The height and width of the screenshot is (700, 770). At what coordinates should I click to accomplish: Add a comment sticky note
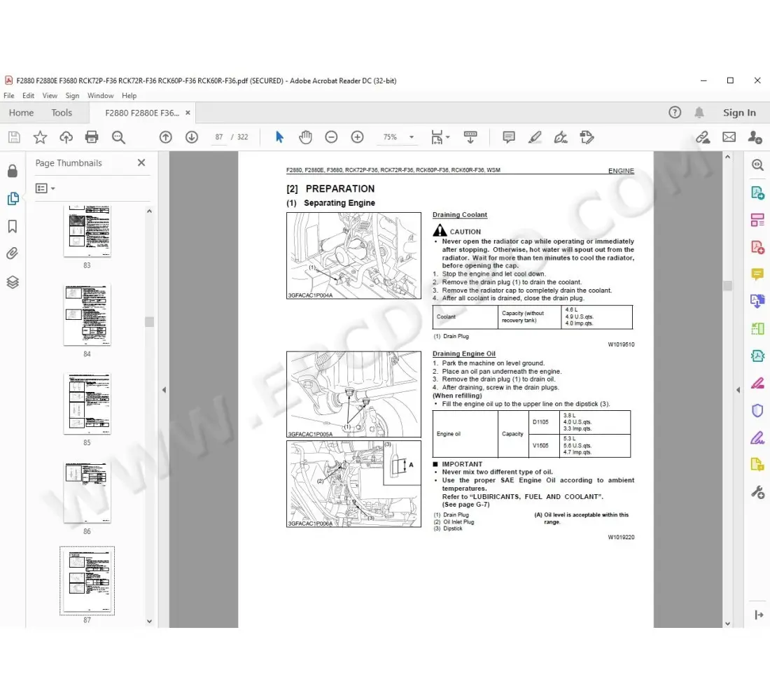point(509,137)
